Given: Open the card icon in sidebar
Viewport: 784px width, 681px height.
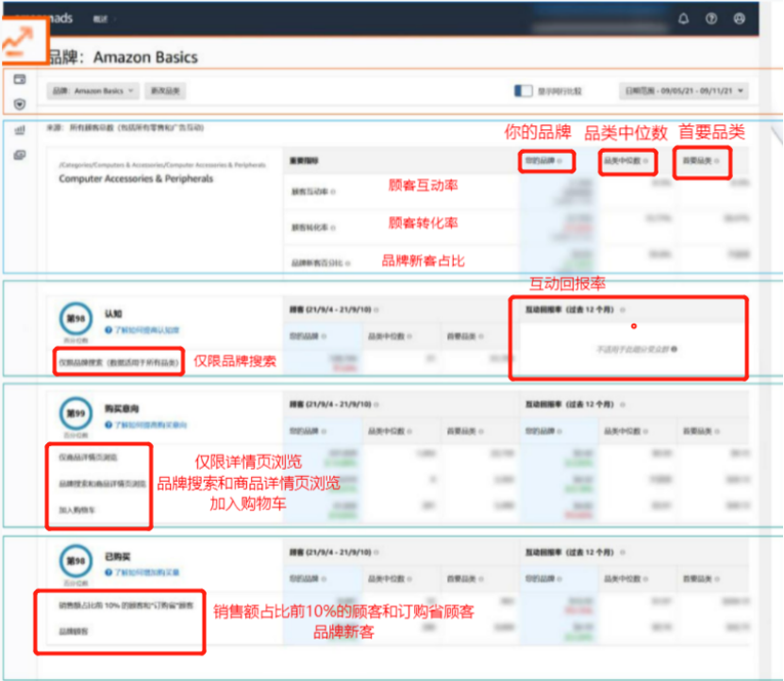Looking at the screenshot, I should 20,79.
